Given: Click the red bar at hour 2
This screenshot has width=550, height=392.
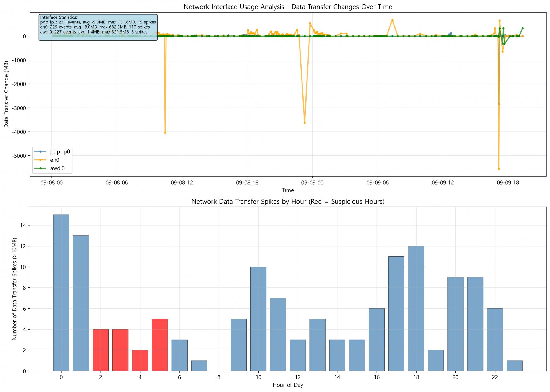Looking at the screenshot, I should coord(101,350).
